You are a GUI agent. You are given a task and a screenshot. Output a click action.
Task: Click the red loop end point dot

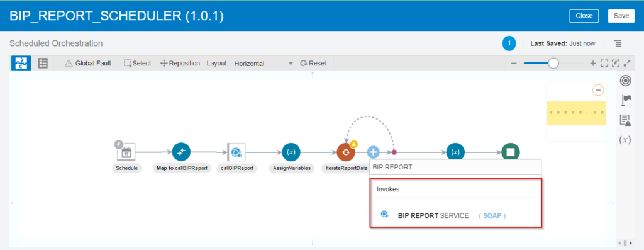(394, 152)
